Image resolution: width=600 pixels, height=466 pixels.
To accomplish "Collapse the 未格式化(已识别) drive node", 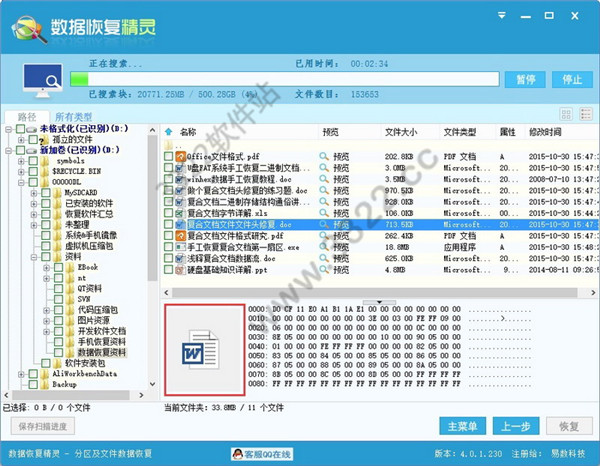I will coord(8,129).
